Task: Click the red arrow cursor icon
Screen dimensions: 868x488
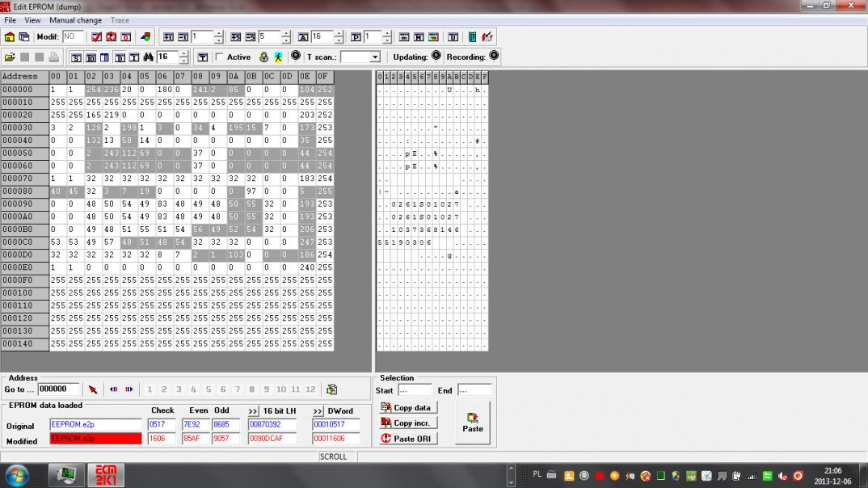Action: (x=93, y=389)
